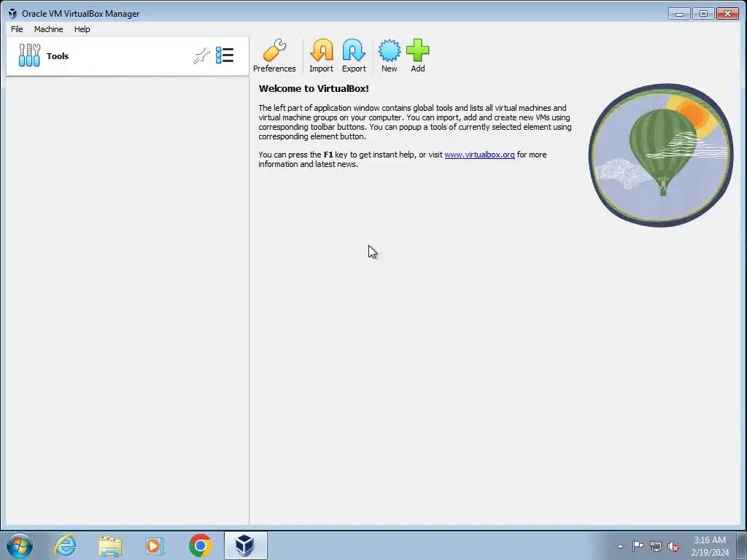Click the Welcome to VirtualBox! heading

[314, 88]
